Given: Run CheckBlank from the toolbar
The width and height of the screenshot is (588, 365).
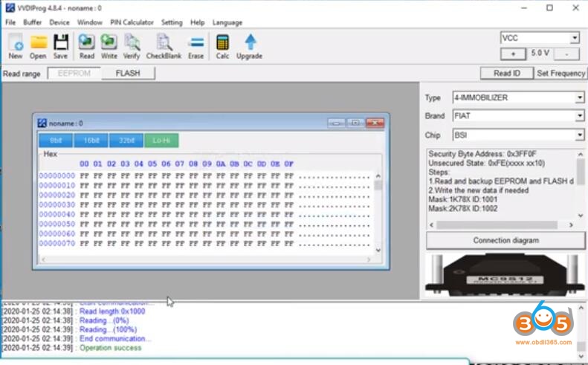Looking at the screenshot, I should (164, 46).
